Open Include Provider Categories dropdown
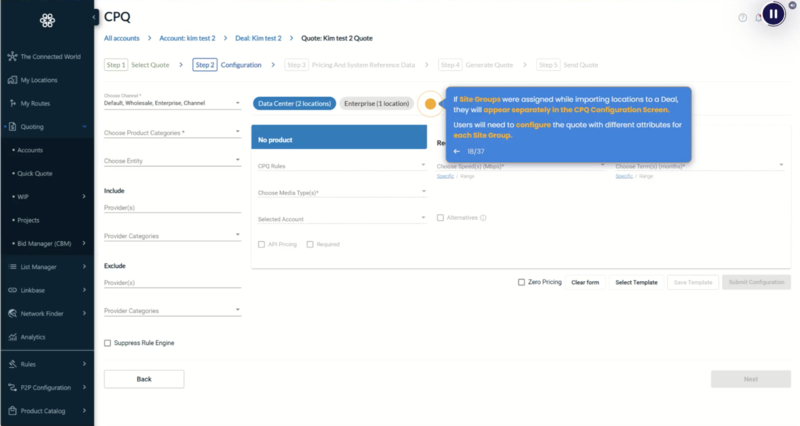The height and width of the screenshot is (426, 800). [172, 235]
